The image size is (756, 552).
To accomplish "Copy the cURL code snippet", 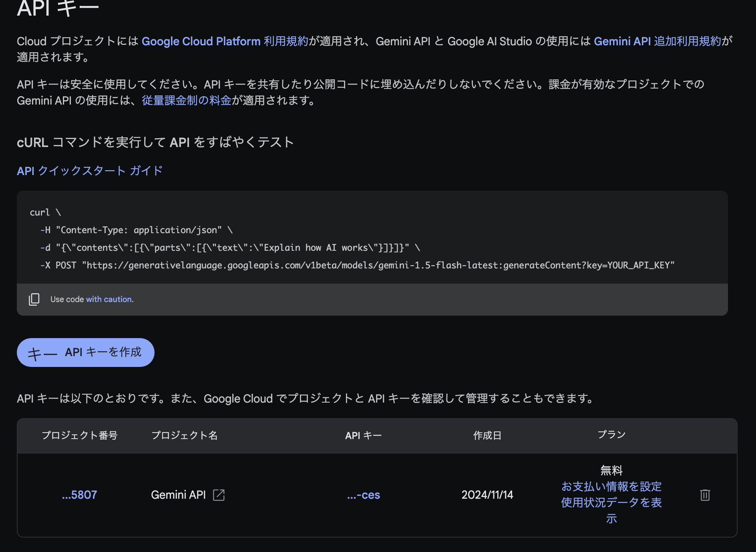I will point(34,299).
